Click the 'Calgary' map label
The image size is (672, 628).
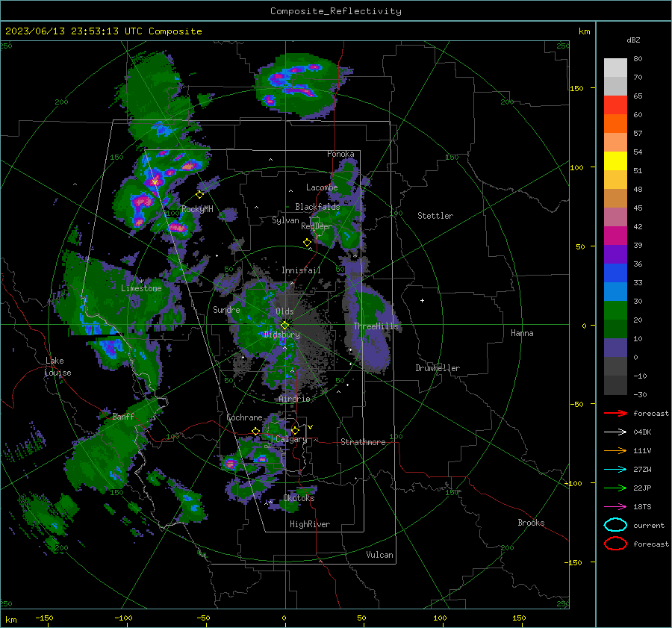(291, 439)
